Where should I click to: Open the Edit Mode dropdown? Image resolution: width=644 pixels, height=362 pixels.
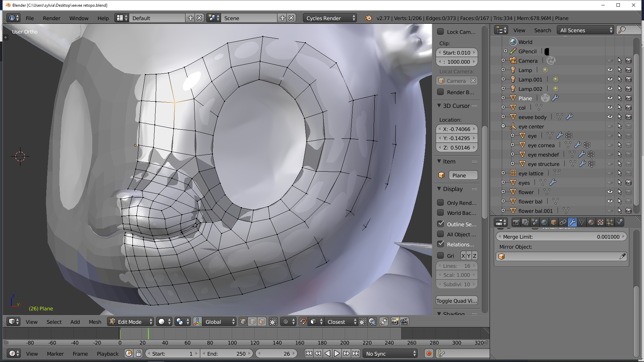130,321
